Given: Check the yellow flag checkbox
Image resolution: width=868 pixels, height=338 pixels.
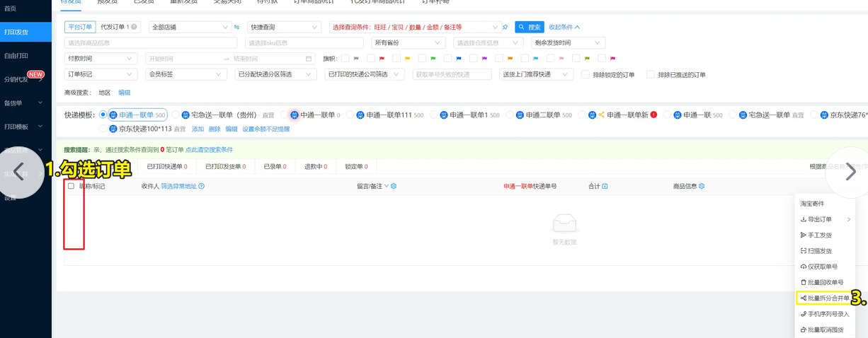Looking at the screenshot, I should [x=396, y=59].
